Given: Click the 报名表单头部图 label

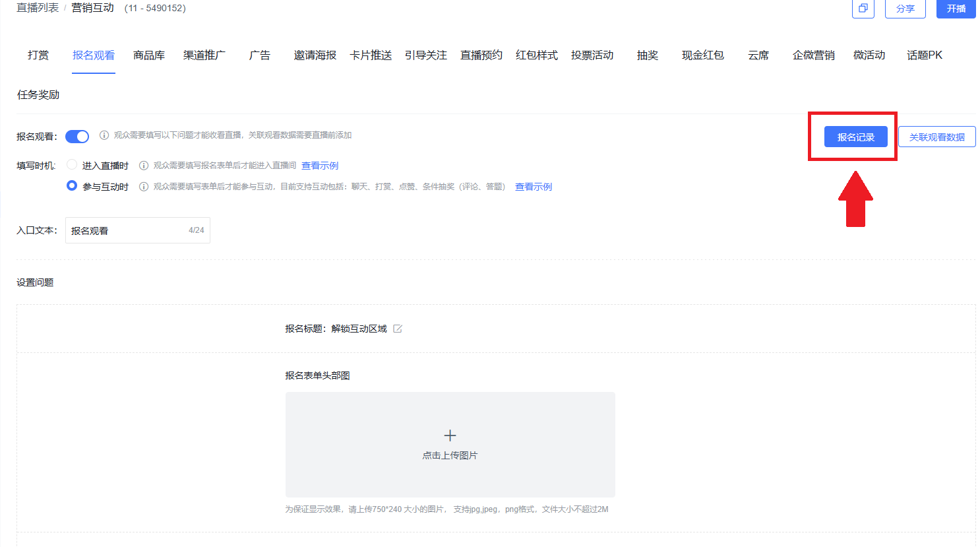Looking at the screenshot, I should coord(318,375).
